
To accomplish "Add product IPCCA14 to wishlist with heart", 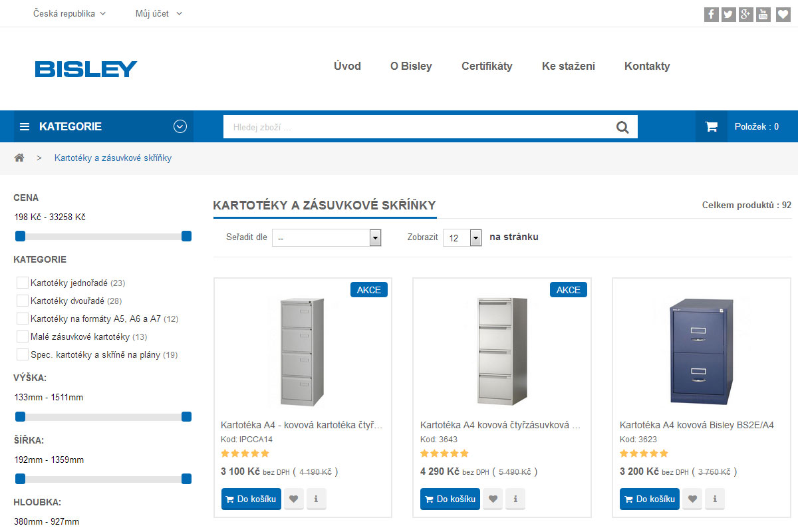I will coord(293,499).
